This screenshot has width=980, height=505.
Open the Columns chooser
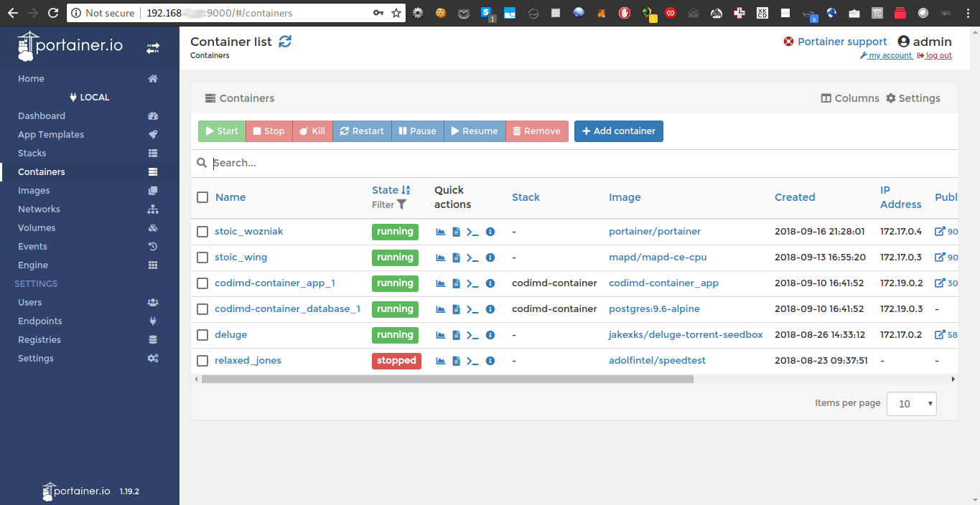tap(850, 98)
